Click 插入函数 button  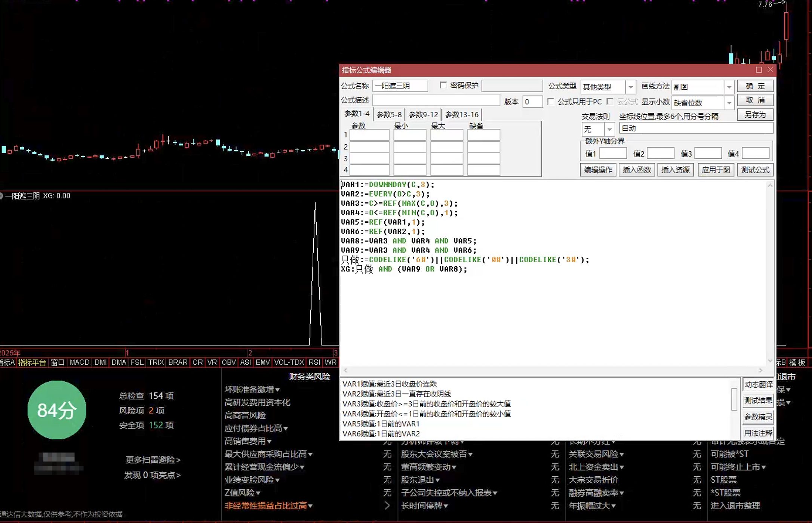tap(637, 170)
